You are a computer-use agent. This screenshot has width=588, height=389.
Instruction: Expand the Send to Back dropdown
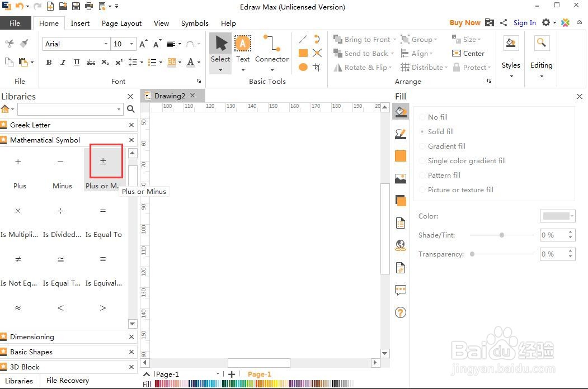pyautogui.click(x=392, y=54)
